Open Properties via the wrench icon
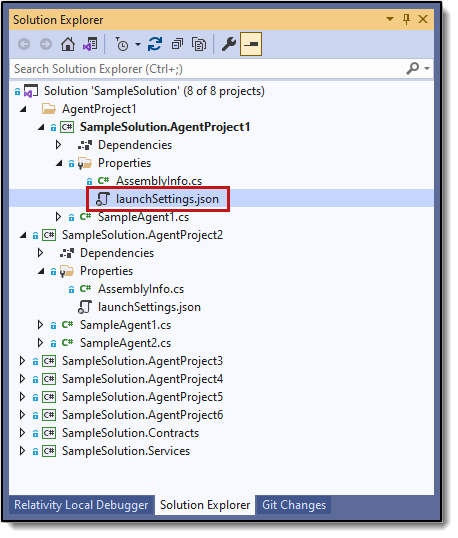 [x=228, y=44]
